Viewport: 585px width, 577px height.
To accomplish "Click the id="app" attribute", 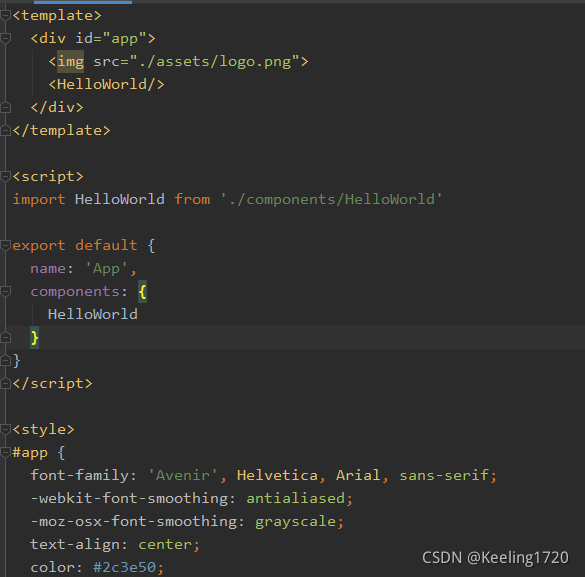I will pyautogui.click(x=110, y=38).
